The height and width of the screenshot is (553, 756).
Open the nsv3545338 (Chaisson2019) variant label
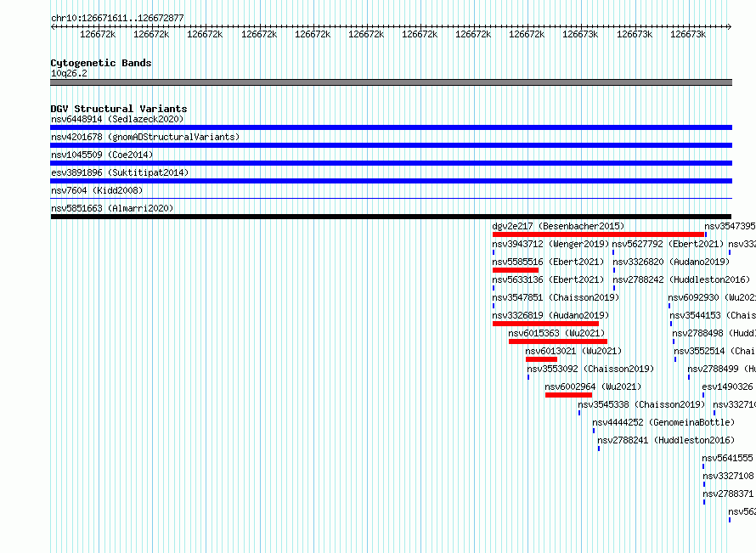pos(641,404)
